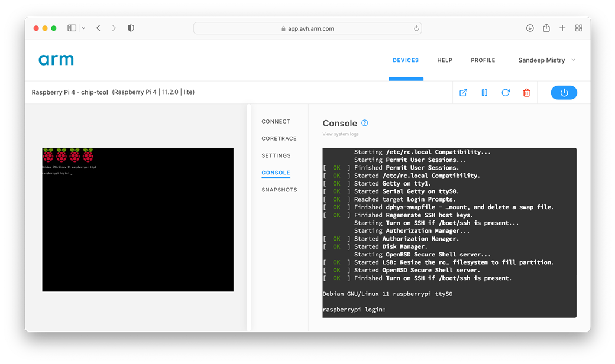Click the '(Raspberry Pi 4 | 11.2.0 | lite)' device info
This screenshot has height=364, width=615.
pos(153,92)
